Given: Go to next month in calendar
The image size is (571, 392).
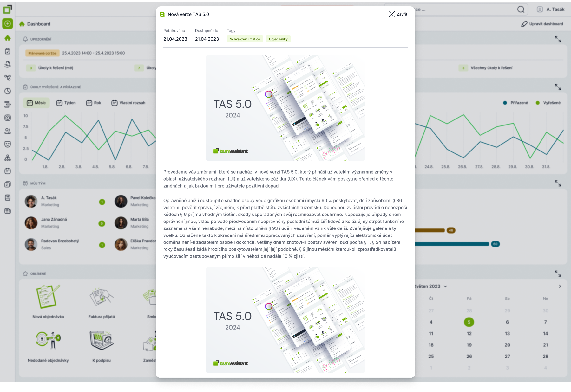Looking at the screenshot, I should pos(560,286).
